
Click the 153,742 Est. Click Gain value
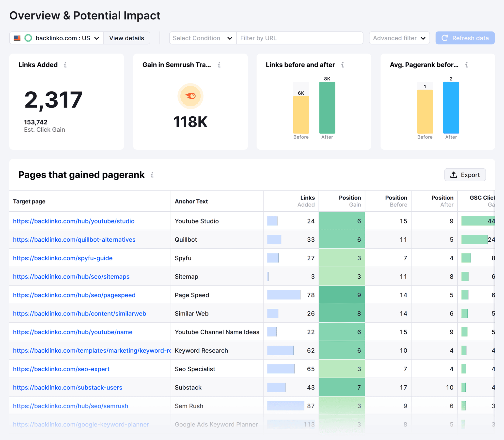[36, 122]
